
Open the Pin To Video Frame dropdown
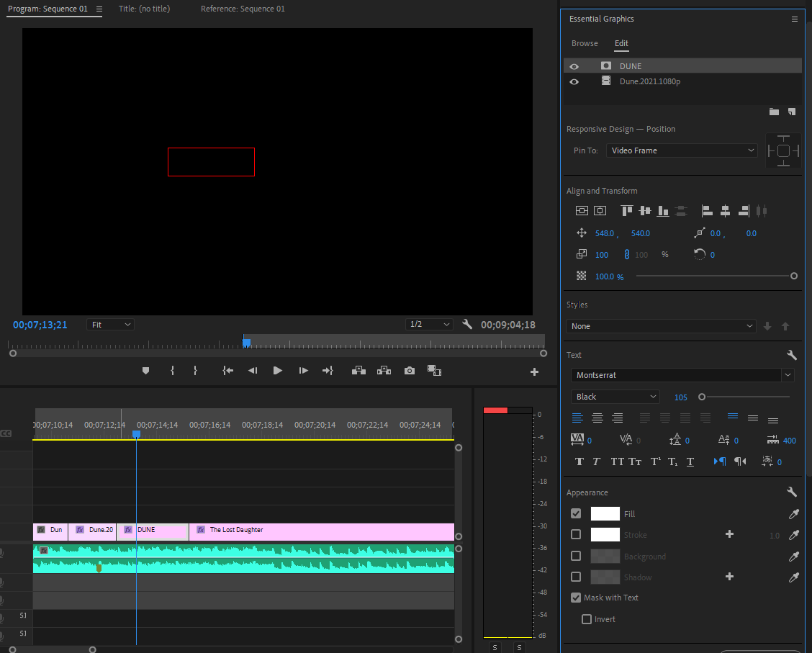click(x=681, y=150)
